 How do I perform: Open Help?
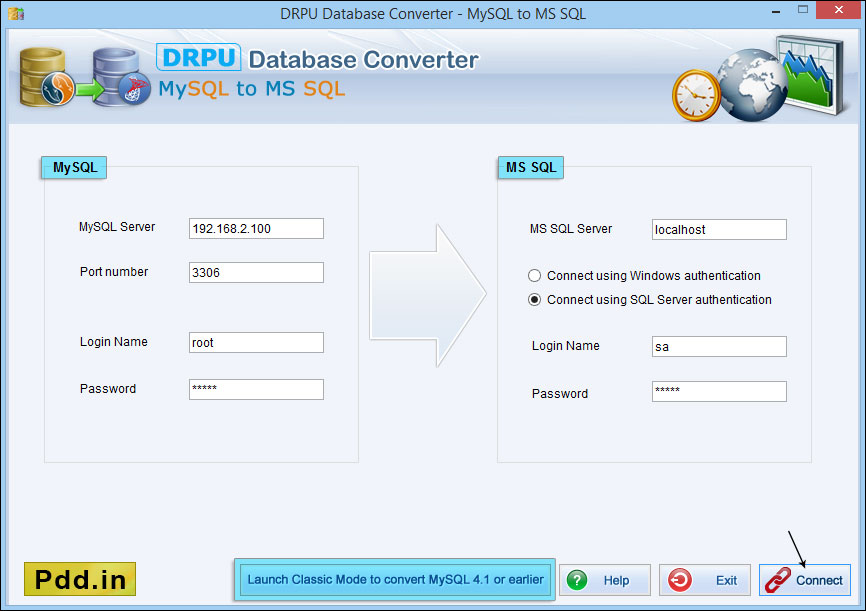[x=605, y=580]
